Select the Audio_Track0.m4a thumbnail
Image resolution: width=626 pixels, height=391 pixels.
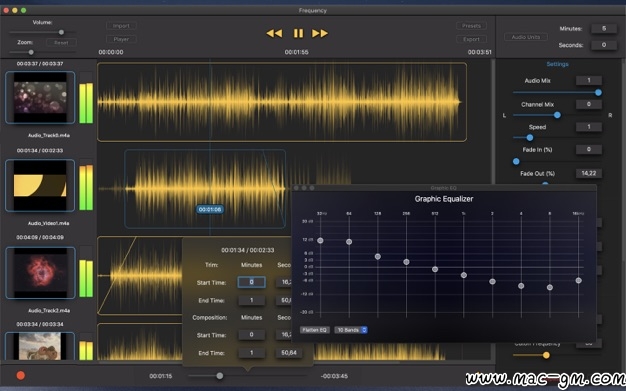[x=40, y=97]
